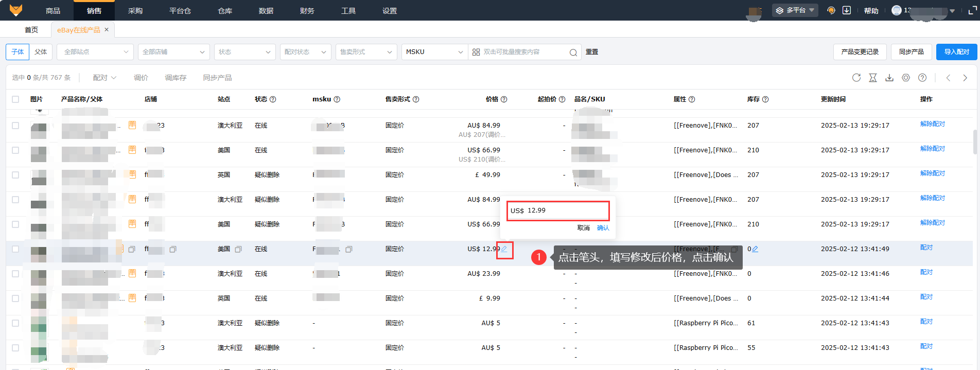Open the 售卖形式 filter dropdown
980x370 pixels.
pyautogui.click(x=366, y=52)
